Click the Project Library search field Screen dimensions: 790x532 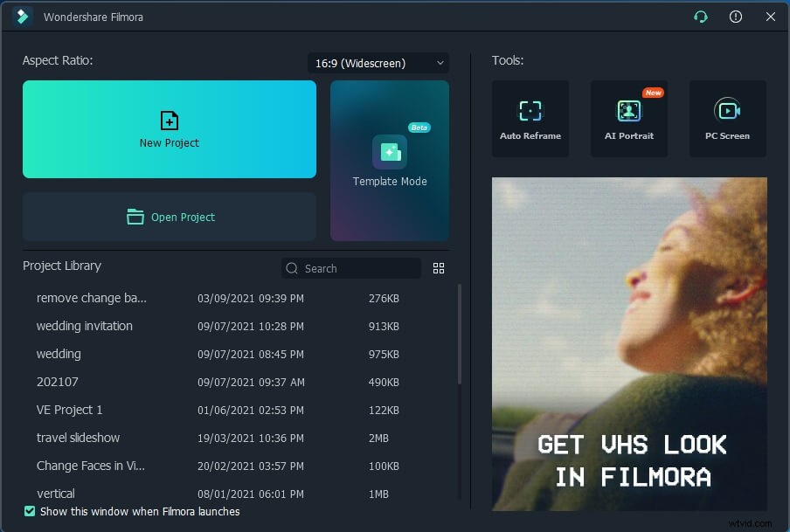[358, 268]
